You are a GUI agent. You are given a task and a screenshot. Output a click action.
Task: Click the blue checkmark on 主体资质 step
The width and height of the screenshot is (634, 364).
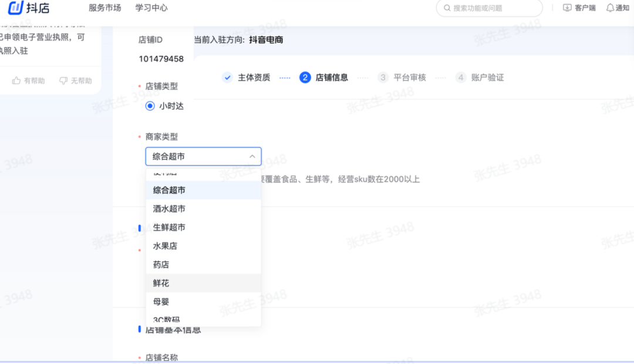coord(228,77)
